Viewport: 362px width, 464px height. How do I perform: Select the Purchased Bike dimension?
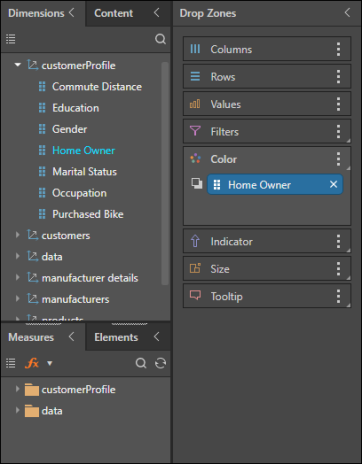pyautogui.click(x=88, y=214)
